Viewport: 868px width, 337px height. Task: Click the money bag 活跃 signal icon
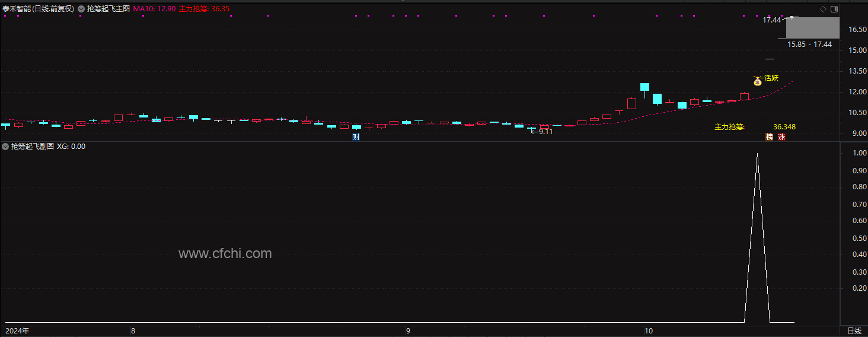(757, 81)
